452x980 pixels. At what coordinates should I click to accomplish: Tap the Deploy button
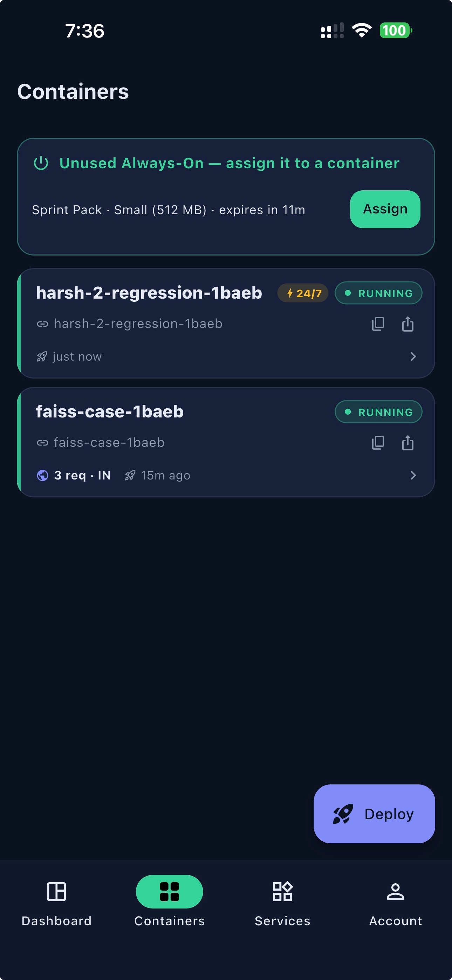point(374,814)
